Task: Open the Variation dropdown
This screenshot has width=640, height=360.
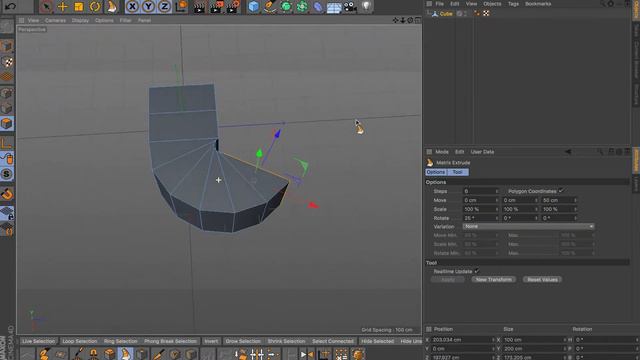Action: [x=528, y=226]
